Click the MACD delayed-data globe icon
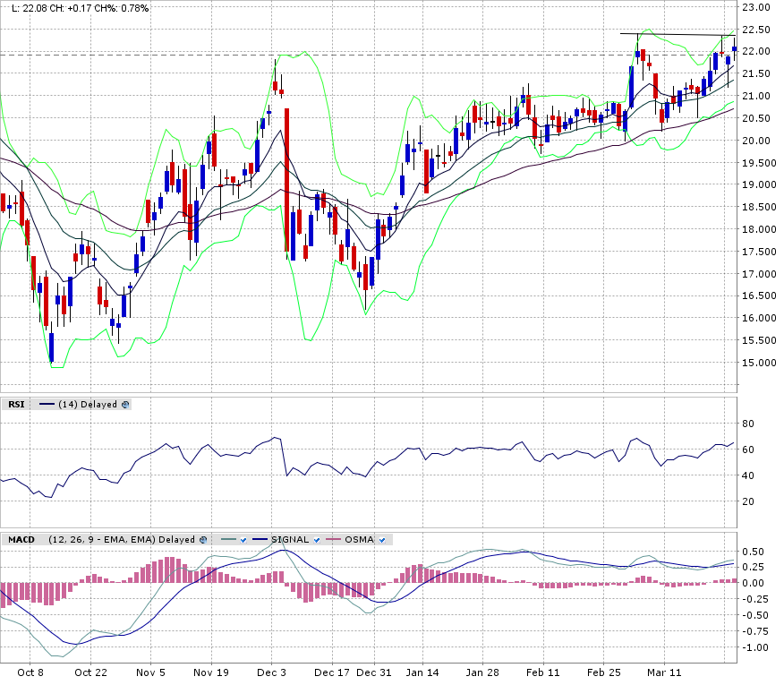Screen dimensions: 784x685 coord(203,540)
